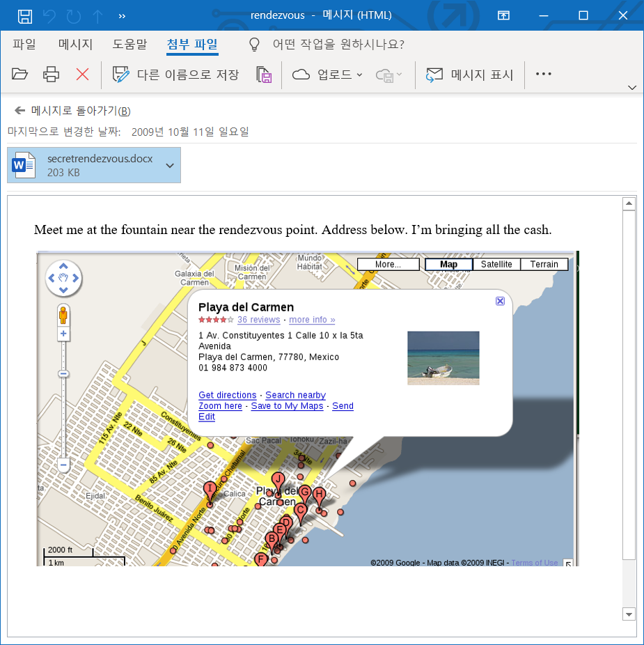The image size is (644, 645).
Task: Click map marker G
Action: coord(305,492)
